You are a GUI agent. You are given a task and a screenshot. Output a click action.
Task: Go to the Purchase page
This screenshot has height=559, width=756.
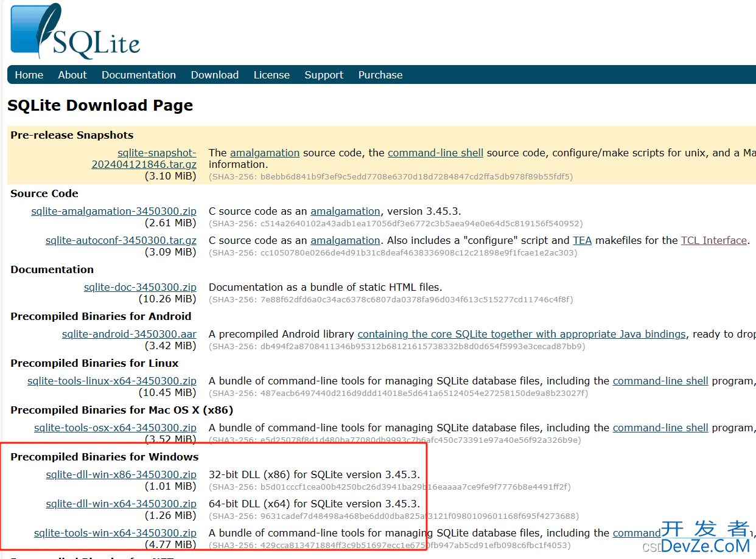tap(380, 75)
